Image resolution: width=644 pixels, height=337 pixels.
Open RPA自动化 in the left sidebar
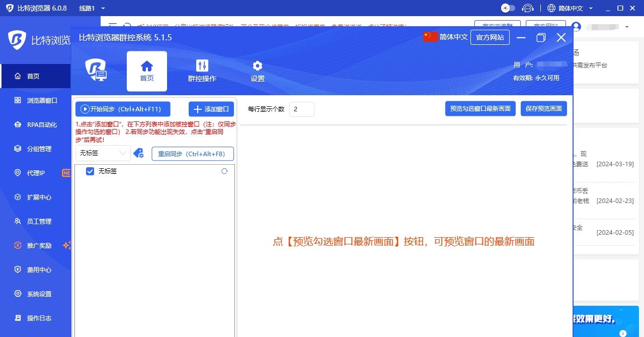pyautogui.click(x=35, y=124)
